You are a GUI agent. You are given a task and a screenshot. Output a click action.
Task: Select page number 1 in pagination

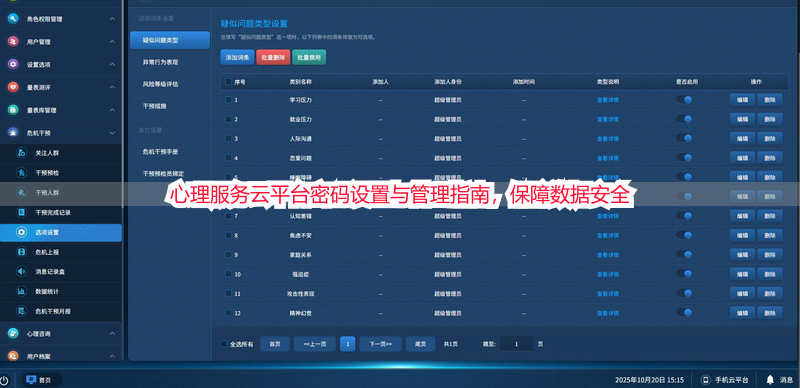pyautogui.click(x=347, y=344)
